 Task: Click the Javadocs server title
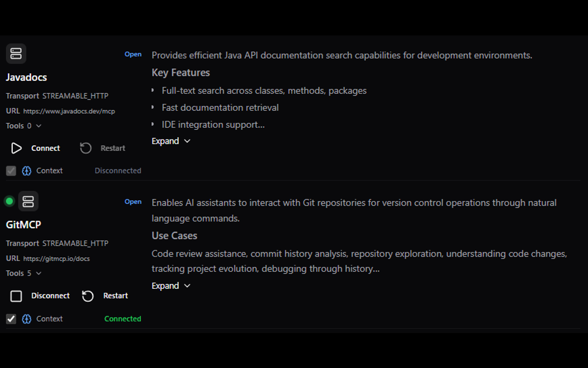(26, 77)
